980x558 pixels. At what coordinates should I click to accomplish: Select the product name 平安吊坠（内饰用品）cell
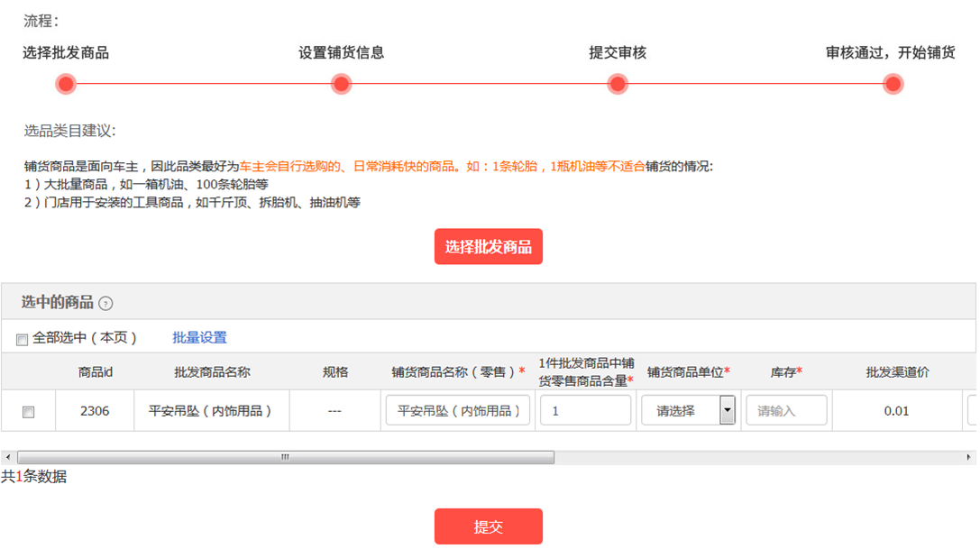pos(211,410)
